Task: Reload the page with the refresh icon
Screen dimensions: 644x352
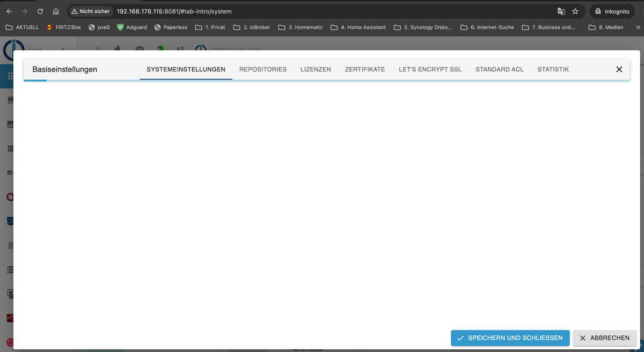Action: coord(40,11)
